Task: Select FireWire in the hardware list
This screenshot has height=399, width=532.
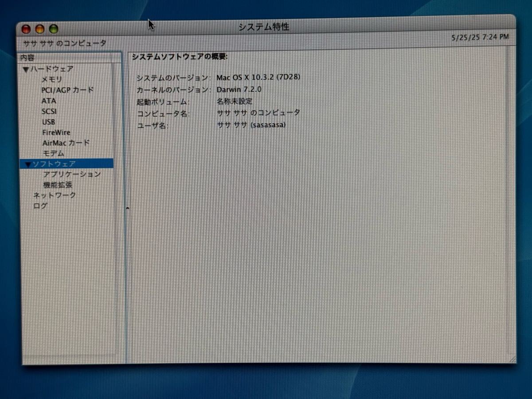Action: tap(56, 133)
